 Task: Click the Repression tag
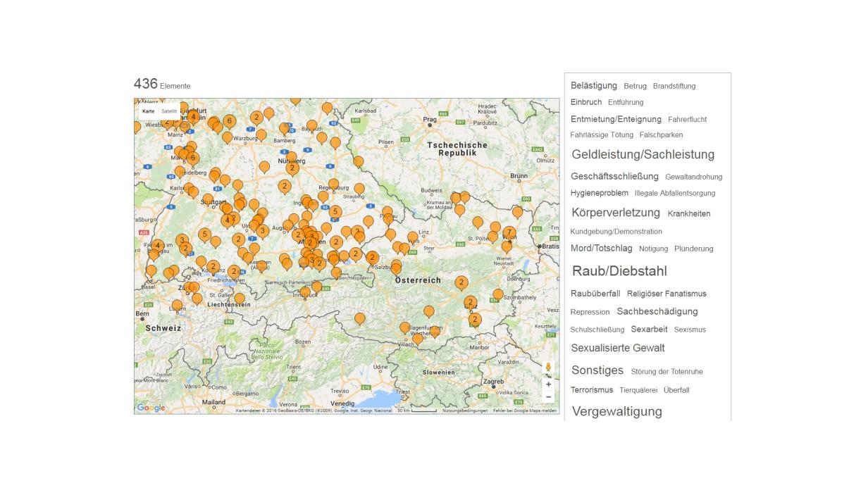tap(590, 312)
